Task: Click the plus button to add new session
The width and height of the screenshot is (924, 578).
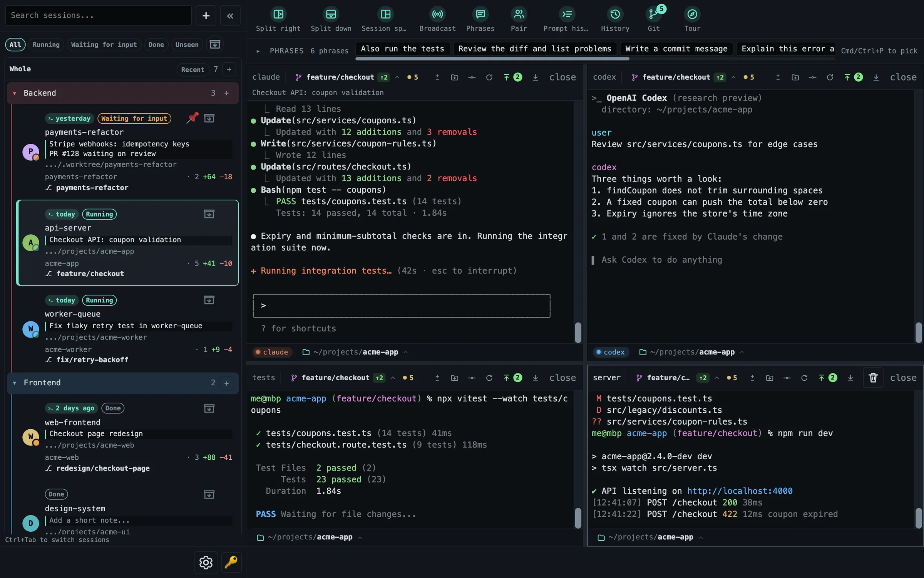Action: point(206,16)
